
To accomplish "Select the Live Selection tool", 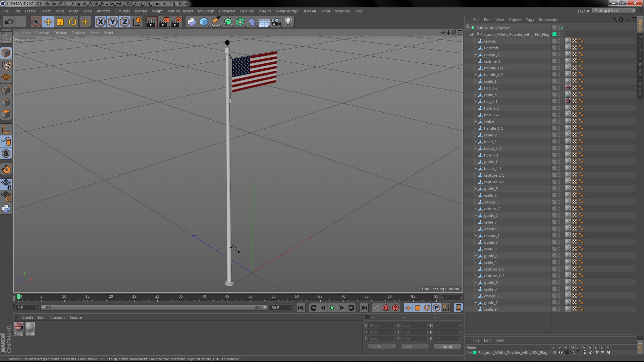I will tap(36, 22).
